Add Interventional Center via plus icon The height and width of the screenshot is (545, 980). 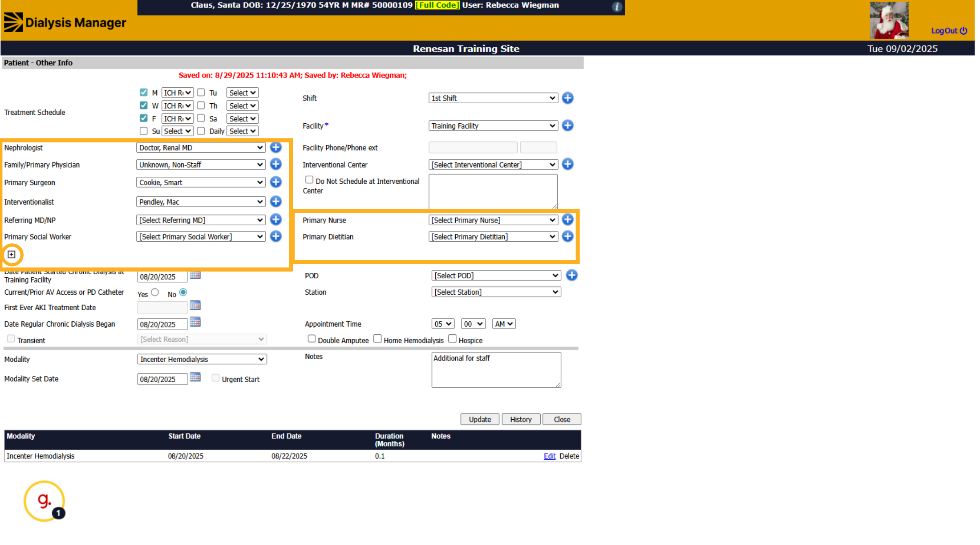568,164
